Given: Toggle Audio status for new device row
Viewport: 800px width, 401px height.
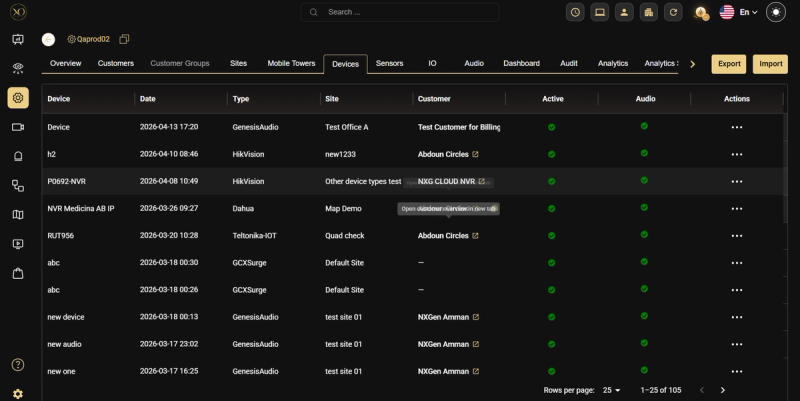Looking at the screenshot, I should 644,316.
